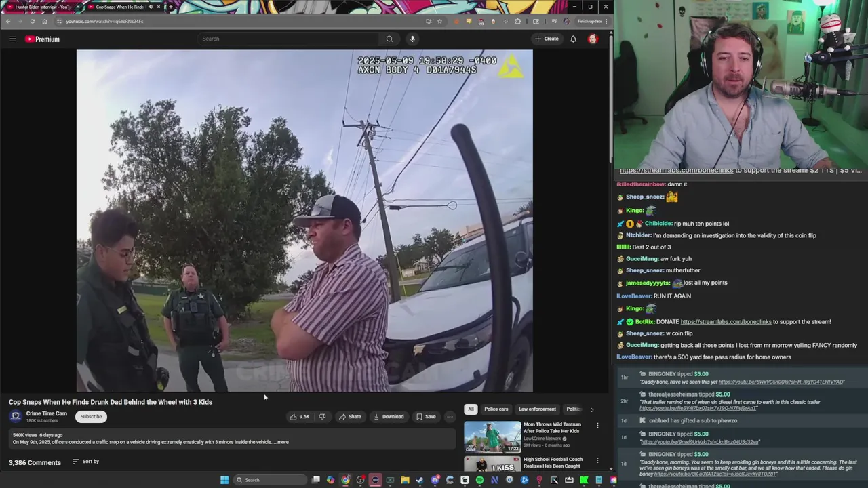Screen dimensions: 868x488
Task: Open the Chrome extensions puzzle icon
Action: (x=517, y=21)
